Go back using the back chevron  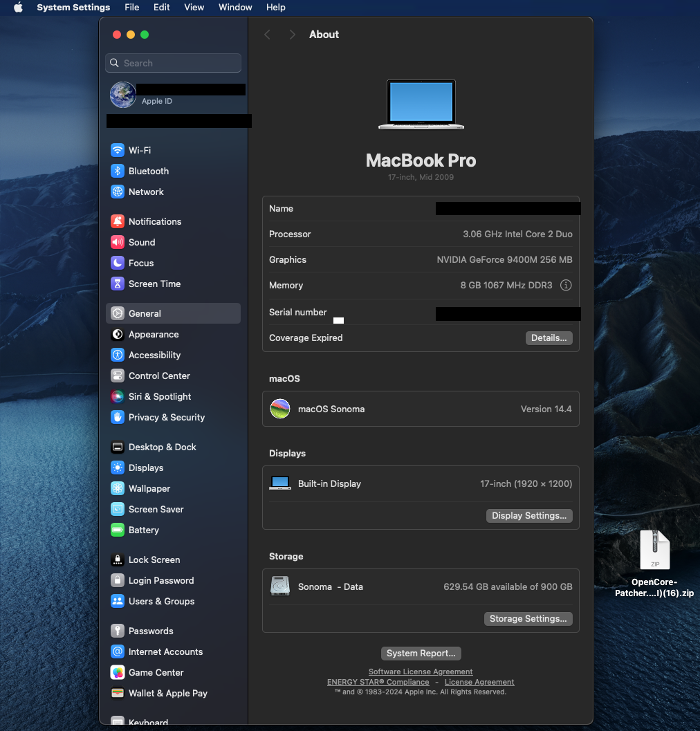pos(268,35)
